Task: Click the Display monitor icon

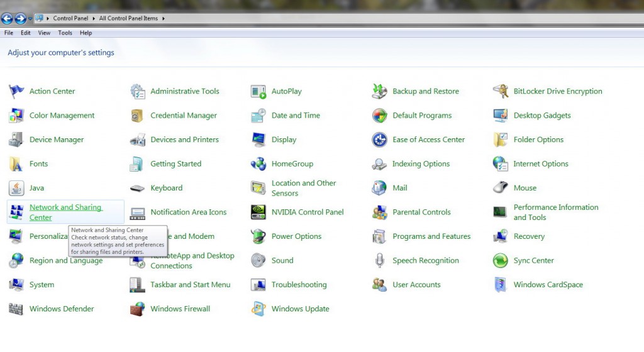Action: (258, 140)
